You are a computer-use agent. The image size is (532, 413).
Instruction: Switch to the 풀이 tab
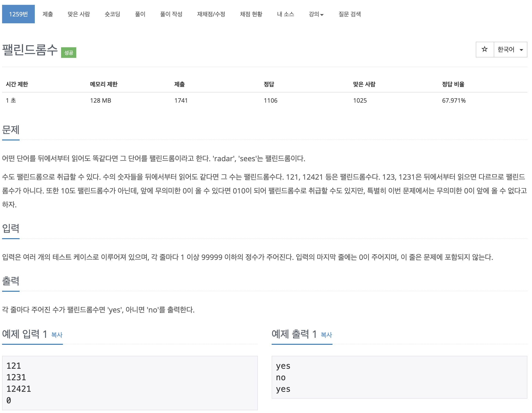140,14
